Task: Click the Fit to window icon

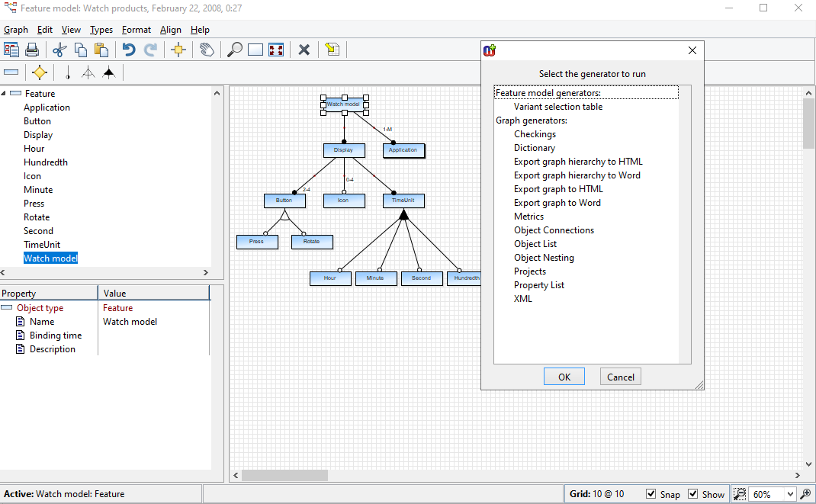Action: click(x=276, y=50)
